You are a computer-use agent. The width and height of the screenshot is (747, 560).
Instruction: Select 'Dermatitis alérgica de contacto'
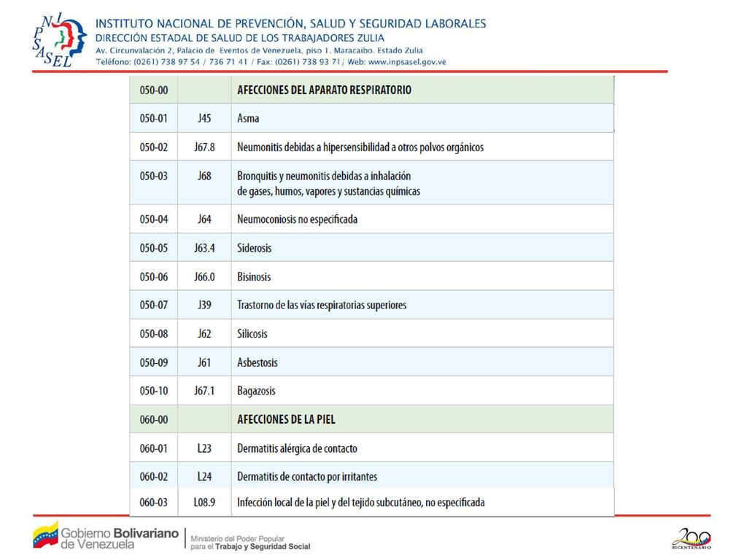click(298, 448)
